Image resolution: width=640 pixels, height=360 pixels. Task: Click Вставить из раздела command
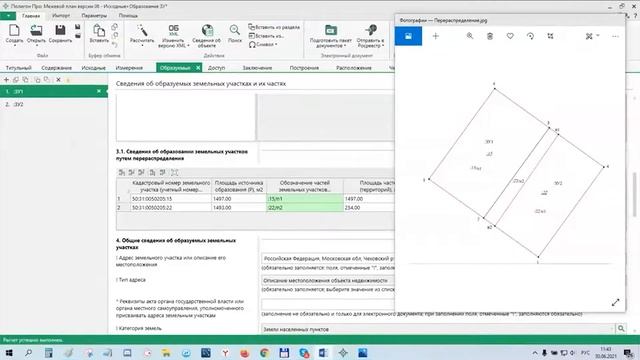pyautogui.click(x=274, y=27)
